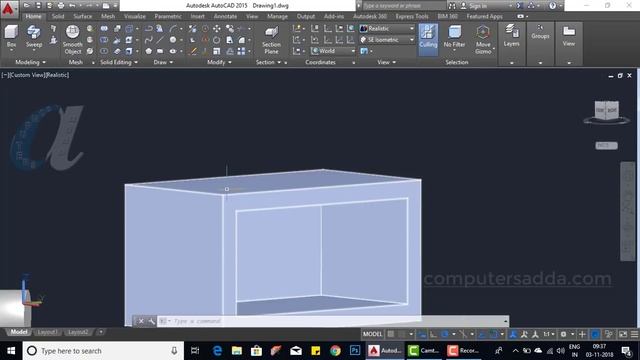Open the Layers panel button
This screenshot has width=640, height=360.
(x=511, y=36)
